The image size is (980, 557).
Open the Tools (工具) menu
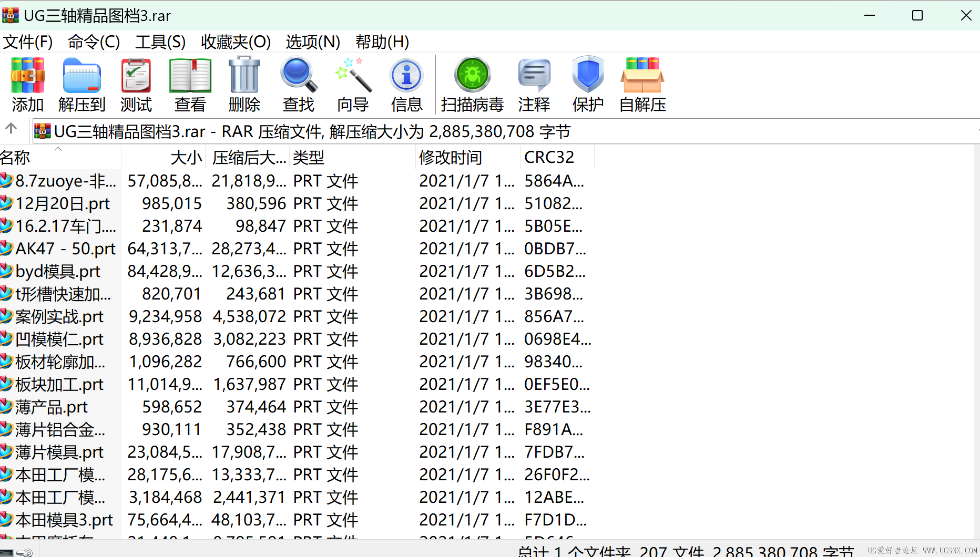point(160,42)
